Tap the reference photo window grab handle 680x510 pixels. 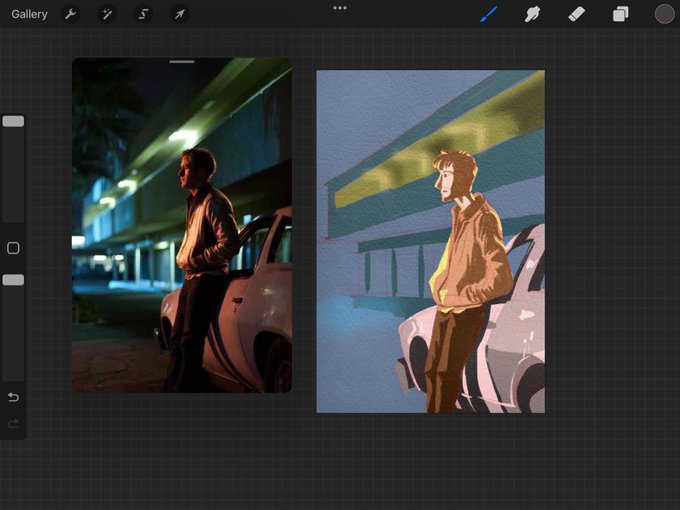182,62
